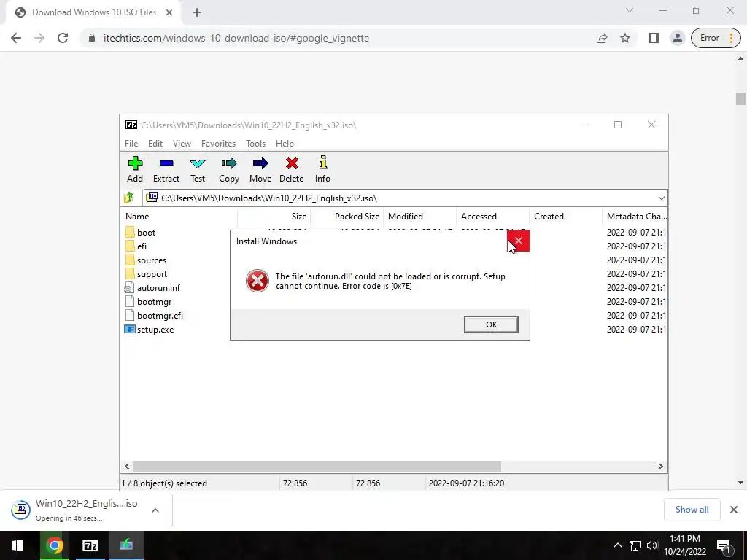This screenshot has width=747, height=560.
Task: Open the Favorites menu
Action: pos(218,144)
